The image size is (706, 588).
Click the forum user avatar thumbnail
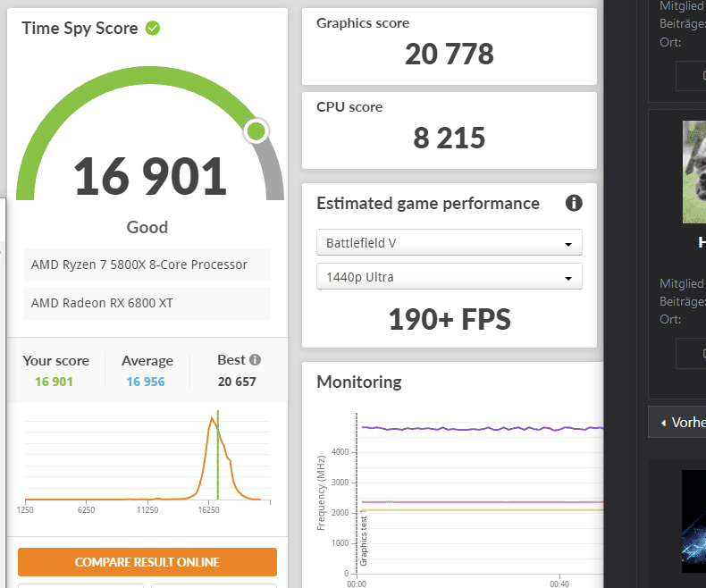point(693,172)
